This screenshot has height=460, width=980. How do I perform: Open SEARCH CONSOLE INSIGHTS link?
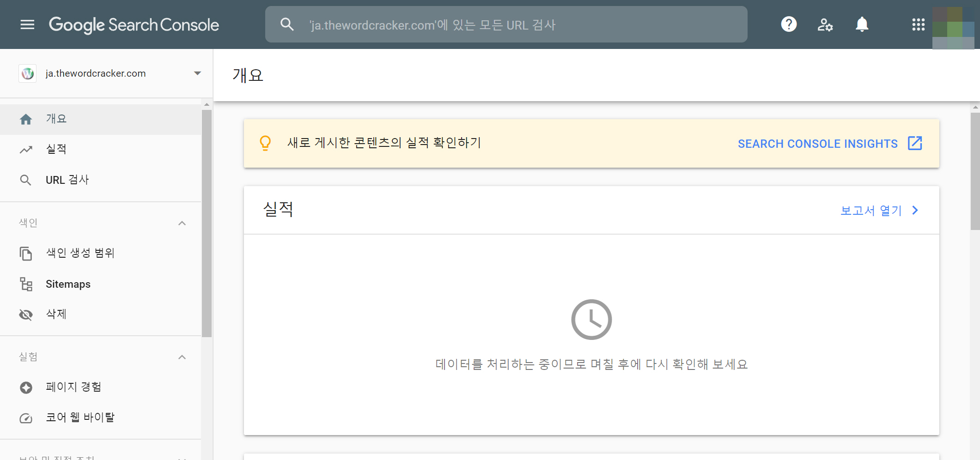coord(817,144)
